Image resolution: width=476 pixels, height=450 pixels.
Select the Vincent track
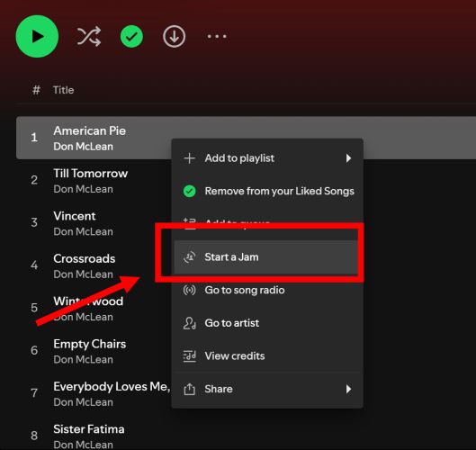tap(75, 216)
